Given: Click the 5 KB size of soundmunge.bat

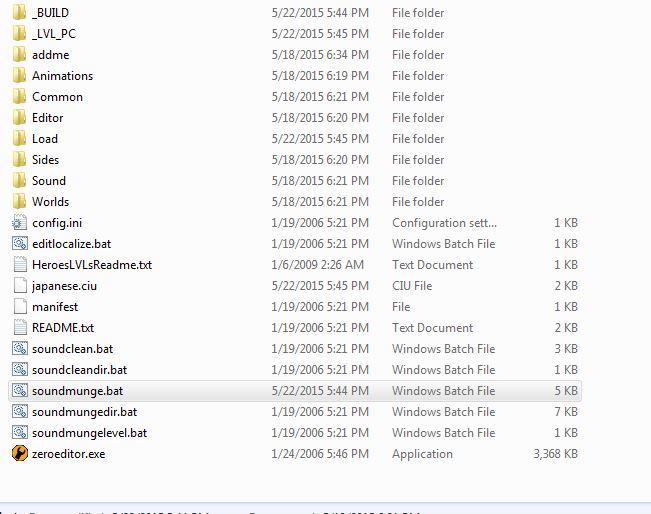Looking at the screenshot, I should tap(566, 391).
